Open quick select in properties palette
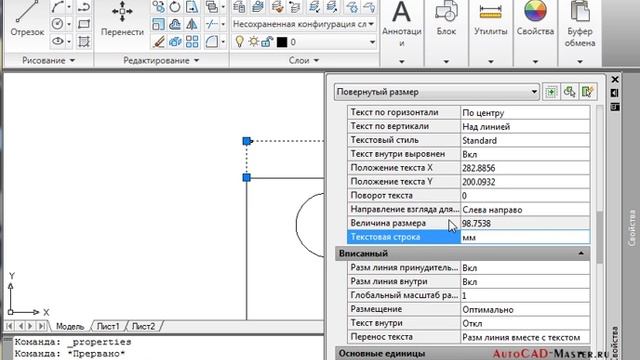The height and width of the screenshot is (360, 640). coord(588,92)
